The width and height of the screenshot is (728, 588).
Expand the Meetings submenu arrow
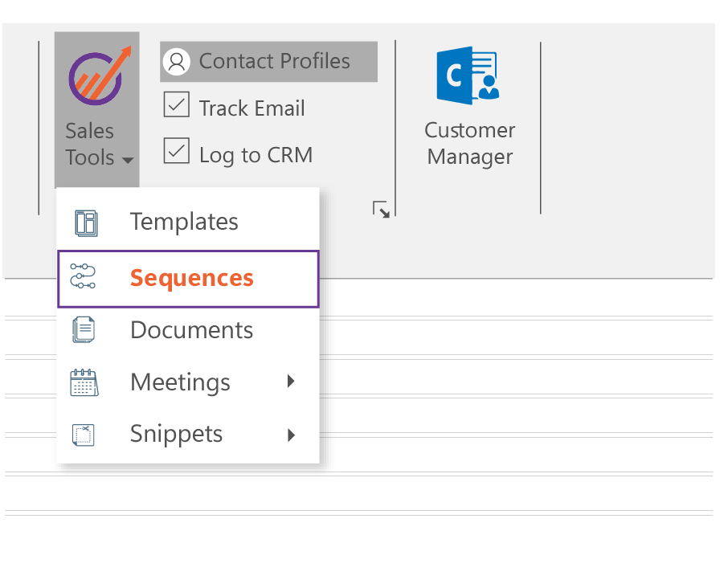(x=291, y=382)
